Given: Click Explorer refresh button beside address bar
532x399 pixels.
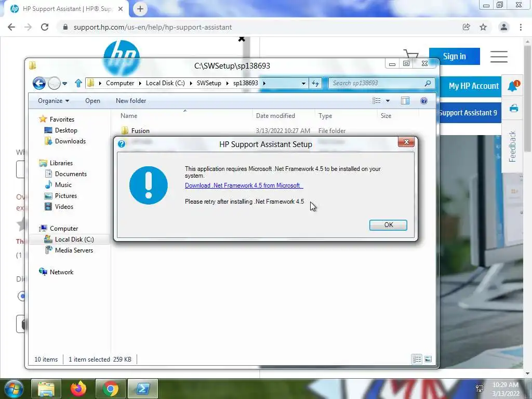Looking at the screenshot, I should click(315, 84).
